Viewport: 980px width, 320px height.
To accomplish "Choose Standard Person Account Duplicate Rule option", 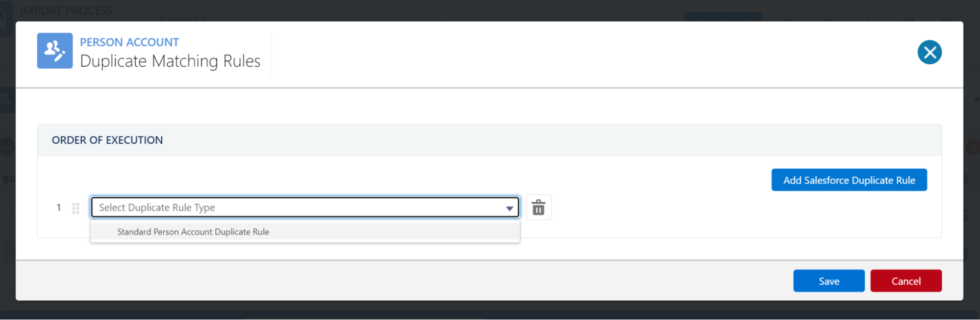I will 193,232.
